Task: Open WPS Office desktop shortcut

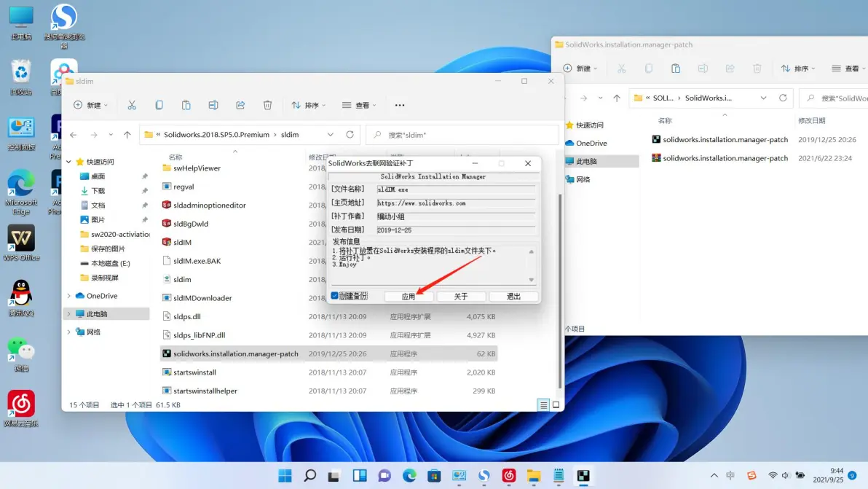Action: (21, 243)
